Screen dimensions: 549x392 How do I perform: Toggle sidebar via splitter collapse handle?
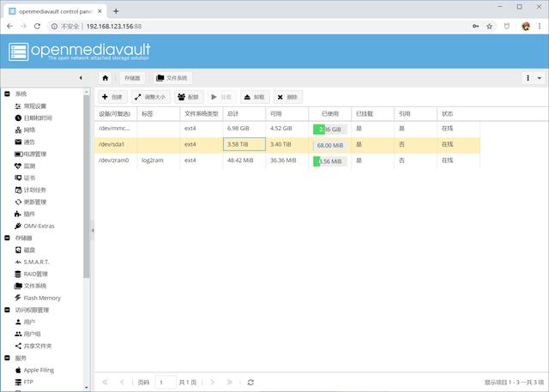[x=93, y=230]
